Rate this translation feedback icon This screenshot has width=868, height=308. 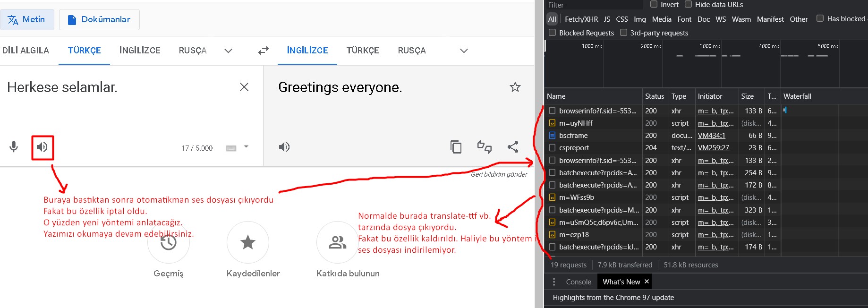(485, 147)
